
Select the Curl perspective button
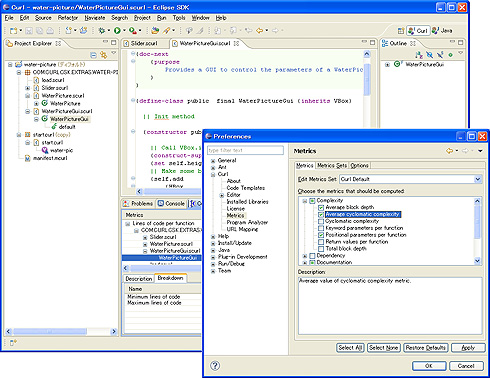click(418, 31)
